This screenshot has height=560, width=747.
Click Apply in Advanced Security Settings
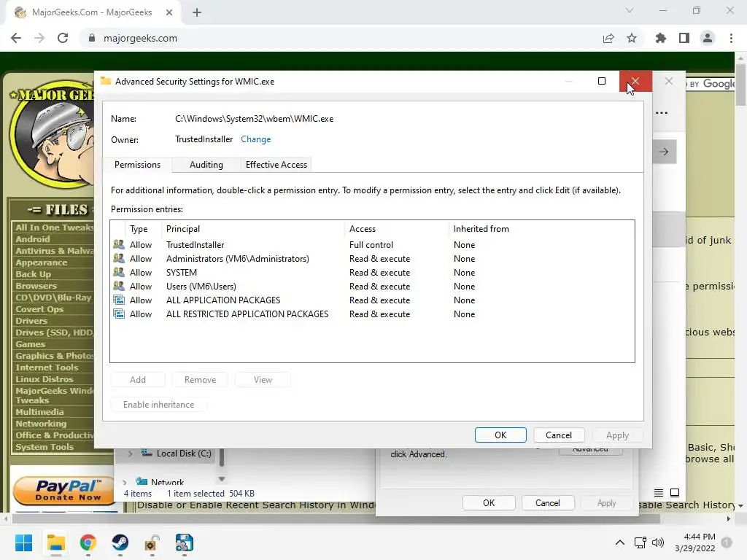617,435
